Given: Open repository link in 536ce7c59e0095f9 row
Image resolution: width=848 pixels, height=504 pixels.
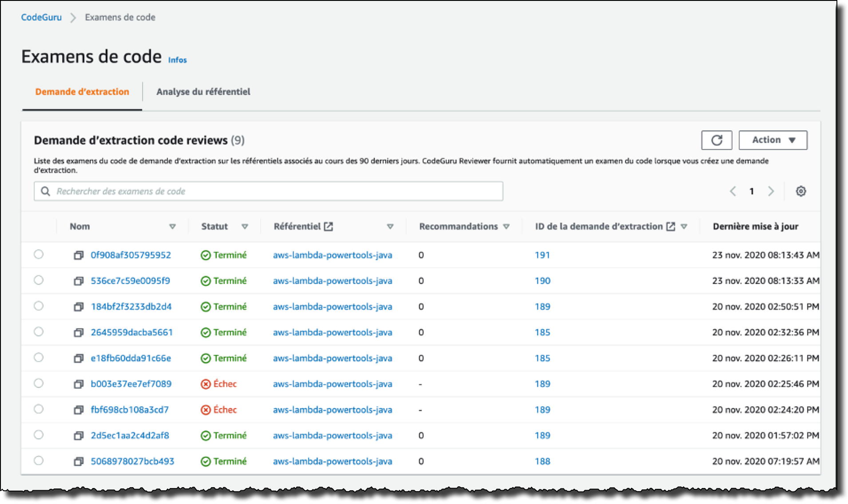Looking at the screenshot, I should [x=333, y=281].
